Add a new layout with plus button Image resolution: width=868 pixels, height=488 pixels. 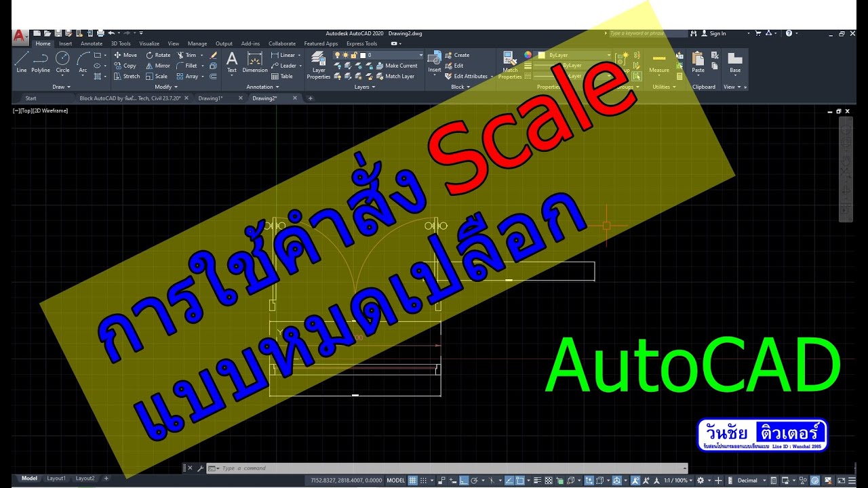click(106, 479)
